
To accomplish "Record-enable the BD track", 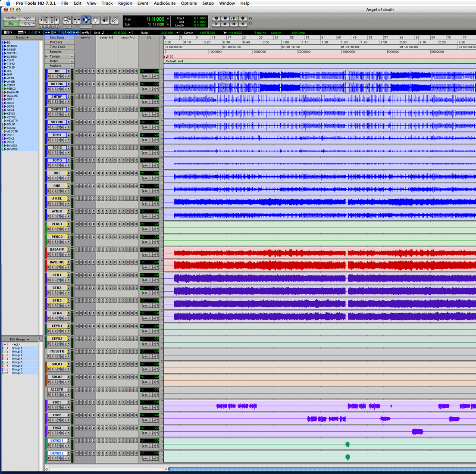I will (49, 76).
